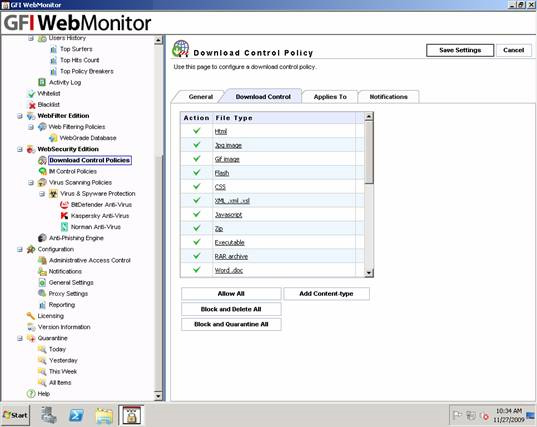Click the IM Control Policies icon

click(x=42, y=171)
